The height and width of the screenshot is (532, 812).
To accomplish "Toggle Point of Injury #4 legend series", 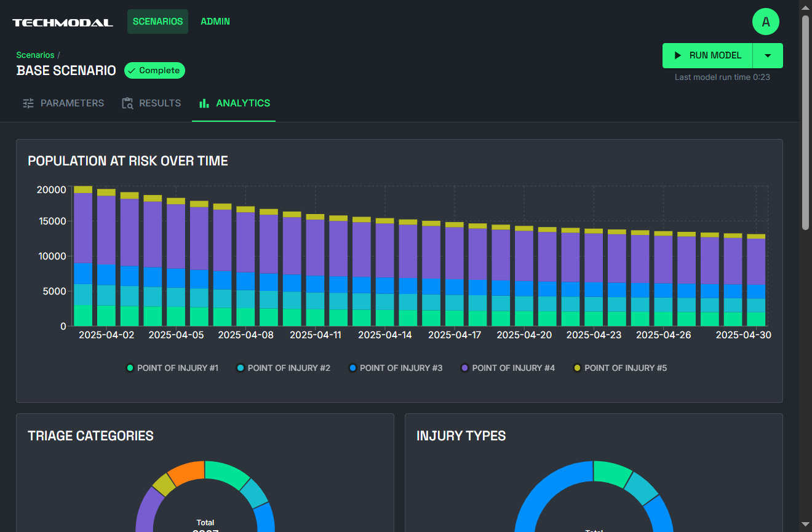I will click(x=507, y=368).
